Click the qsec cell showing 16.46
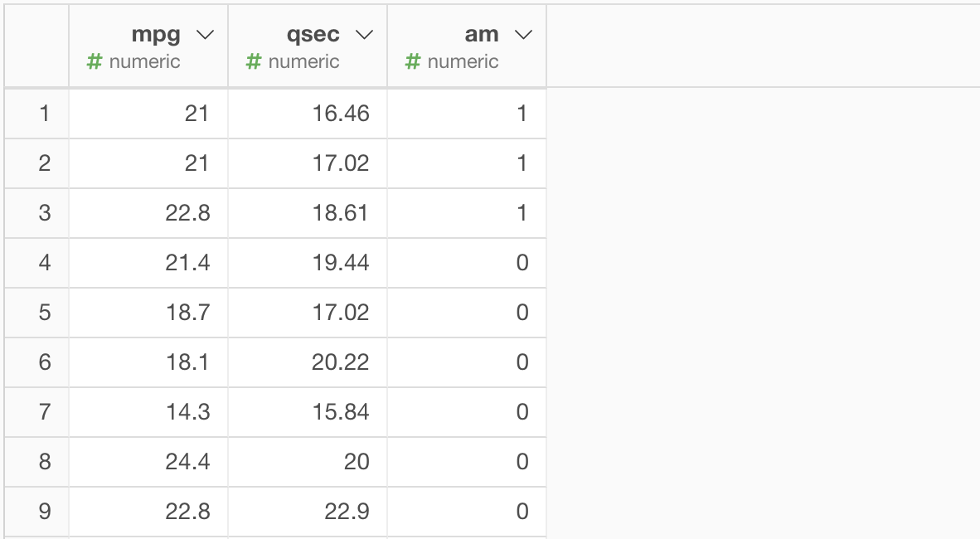980x539 pixels. point(342,114)
